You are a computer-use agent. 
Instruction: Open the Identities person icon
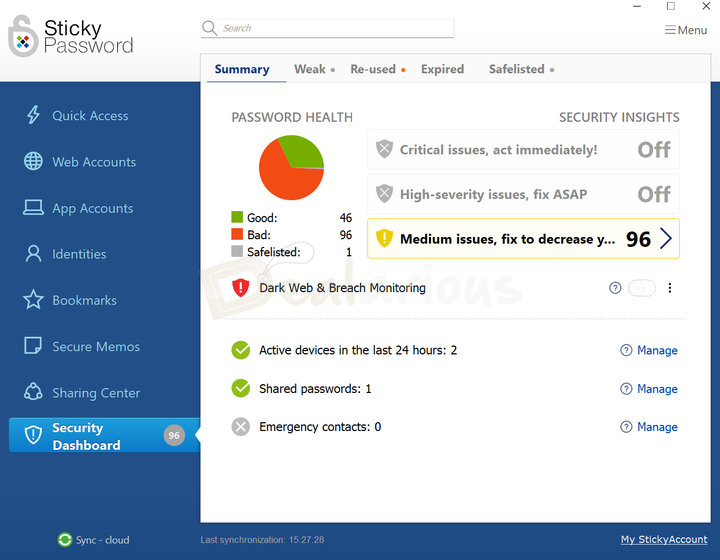click(x=33, y=253)
